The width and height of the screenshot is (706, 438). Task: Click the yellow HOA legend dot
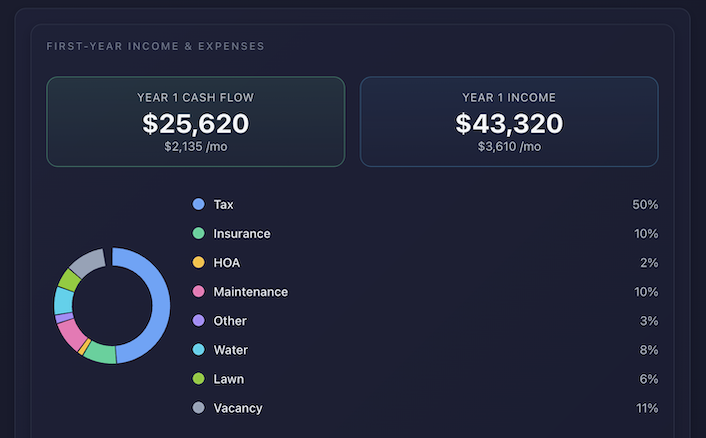(x=198, y=262)
